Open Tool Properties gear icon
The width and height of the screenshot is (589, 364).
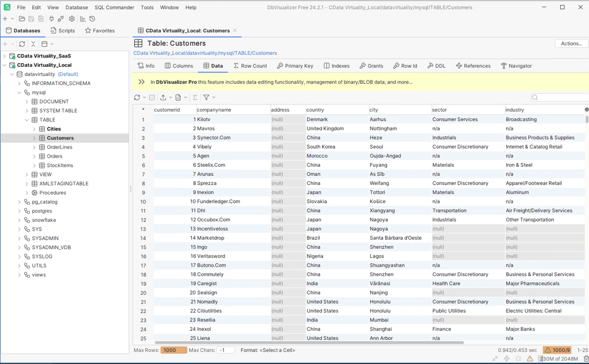pyautogui.click(x=72, y=19)
